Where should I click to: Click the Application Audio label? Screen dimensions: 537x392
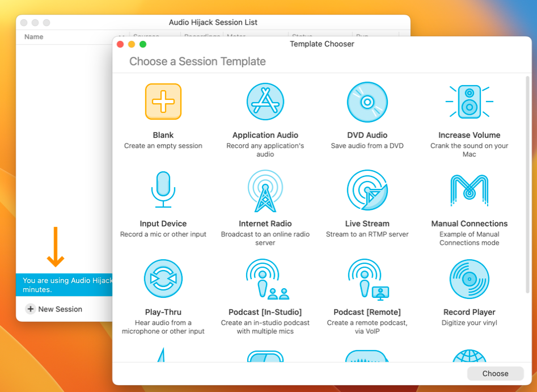click(265, 135)
